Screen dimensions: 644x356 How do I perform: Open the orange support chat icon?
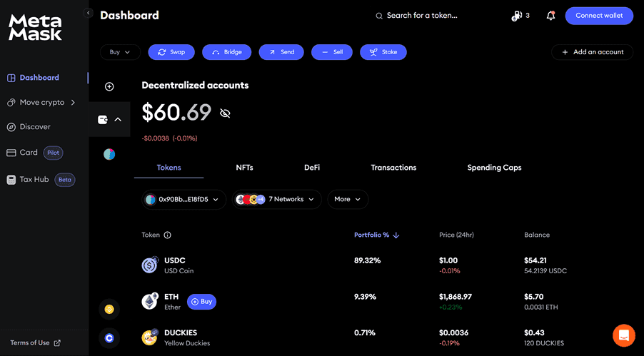pos(623,335)
